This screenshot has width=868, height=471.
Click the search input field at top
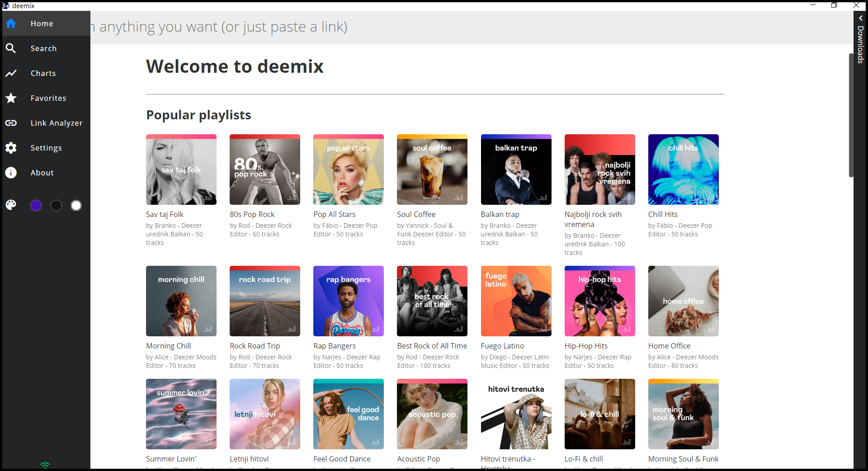[x=472, y=27]
